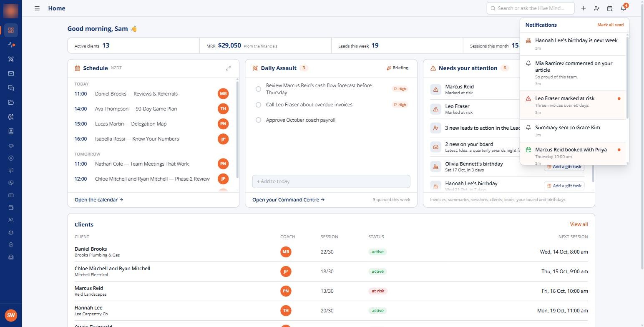Click the Add to today input field
Image resolution: width=644 pixels, height=327 pixels.
(x=331, y=181)
